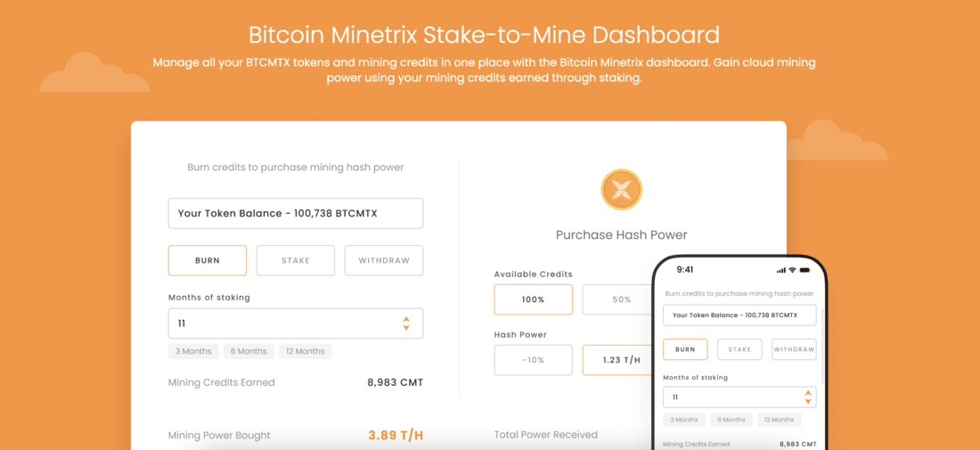Click the BTCMTX coin logo icon

[621, 190]
